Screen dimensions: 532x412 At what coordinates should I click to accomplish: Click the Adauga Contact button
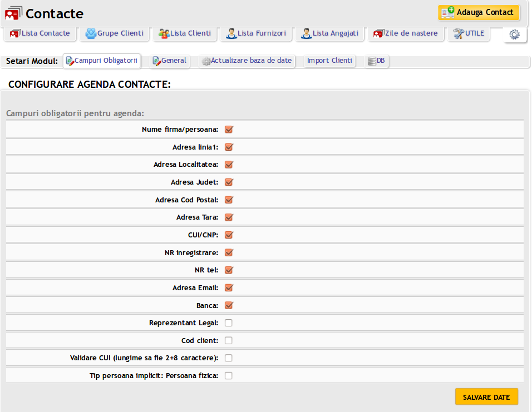479,13
